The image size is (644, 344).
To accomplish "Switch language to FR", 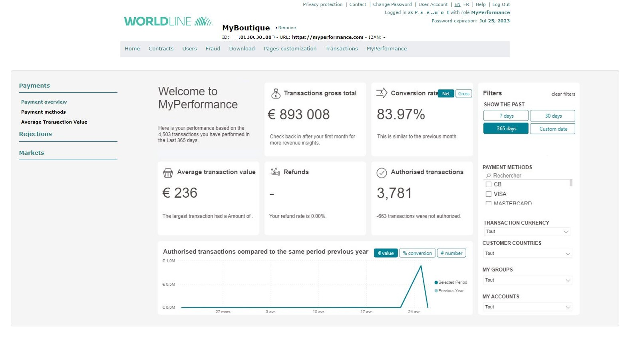I will [466, 4].
